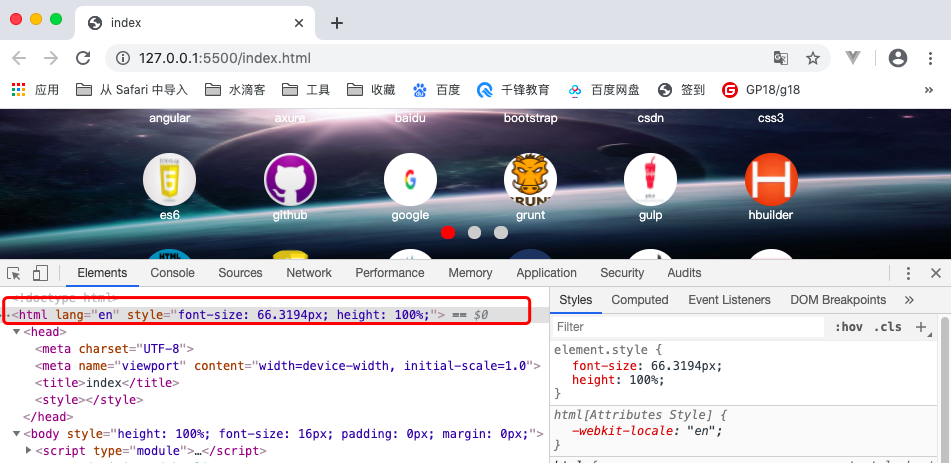Switch to the Performance tab

(x=389, y=273)
